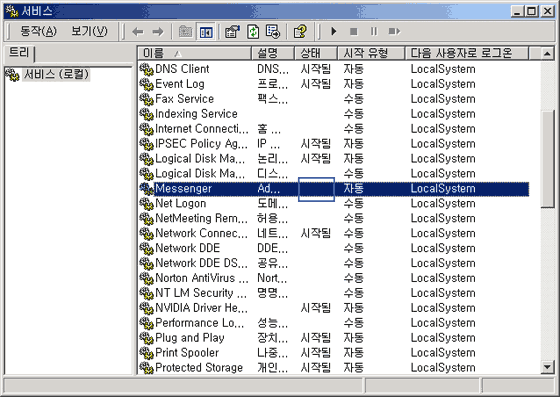Viewport: 560px width, 397px height.
Task: Click the Up one level folder icon
Action: tap(185, 32)
